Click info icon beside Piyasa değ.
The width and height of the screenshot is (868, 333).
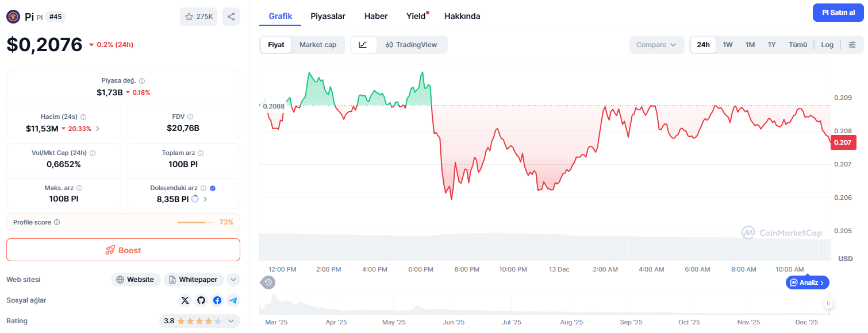[x=142, y=81]
